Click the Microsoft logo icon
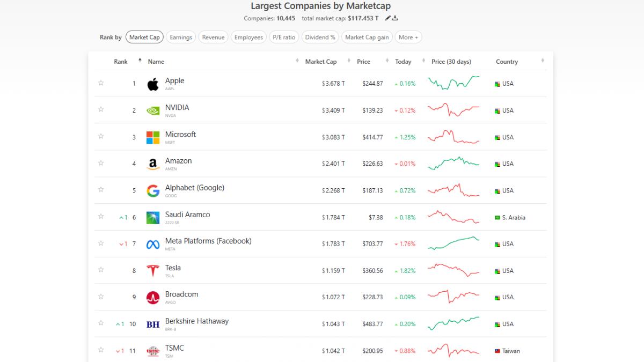Viewport: 644px width, 362px height. [x=153, y=137]
